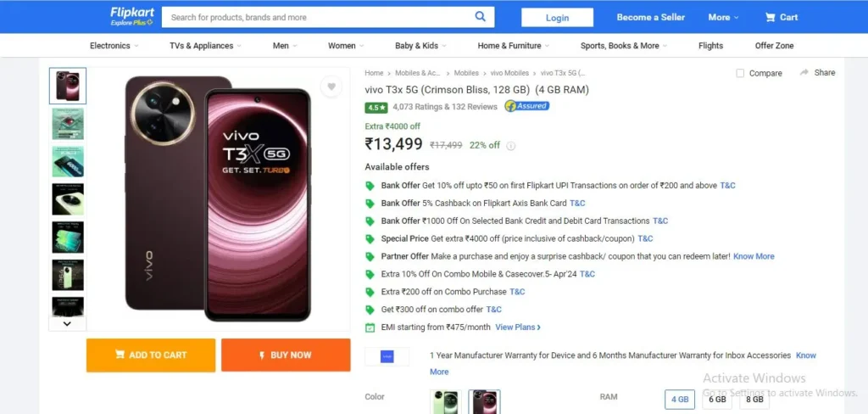Open the More dropdown in header
This screenshot has height=414, width=868.
[723, 17]
